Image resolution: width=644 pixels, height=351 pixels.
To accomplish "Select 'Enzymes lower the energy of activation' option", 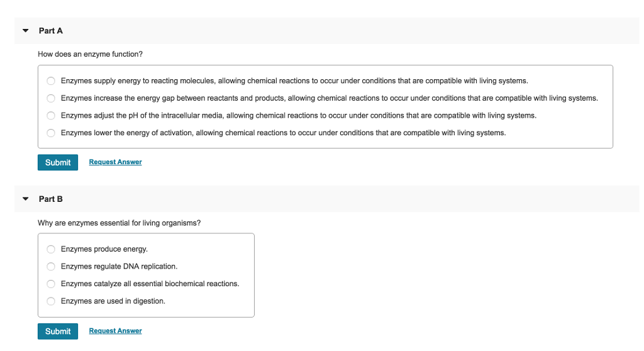I will (x=50, y=133).
